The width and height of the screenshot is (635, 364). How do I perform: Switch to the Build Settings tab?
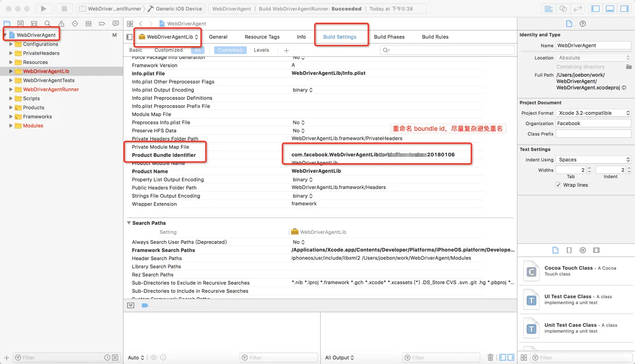340,37
